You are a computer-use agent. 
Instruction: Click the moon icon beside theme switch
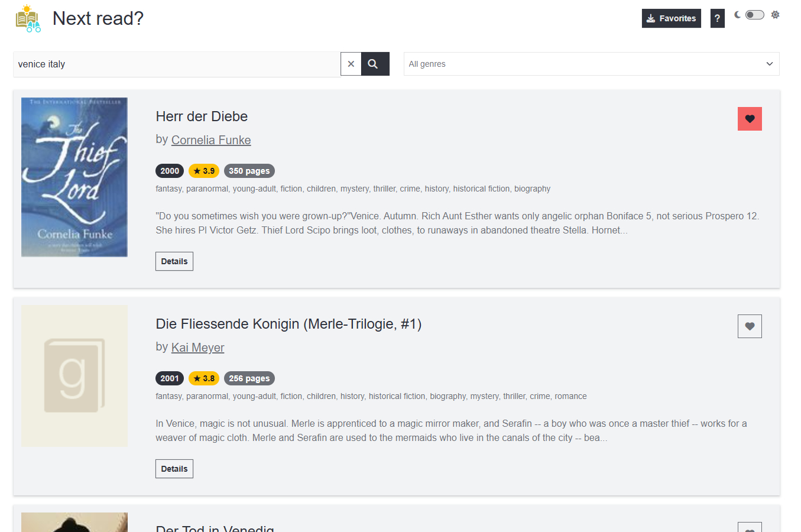tap(737, 15)
